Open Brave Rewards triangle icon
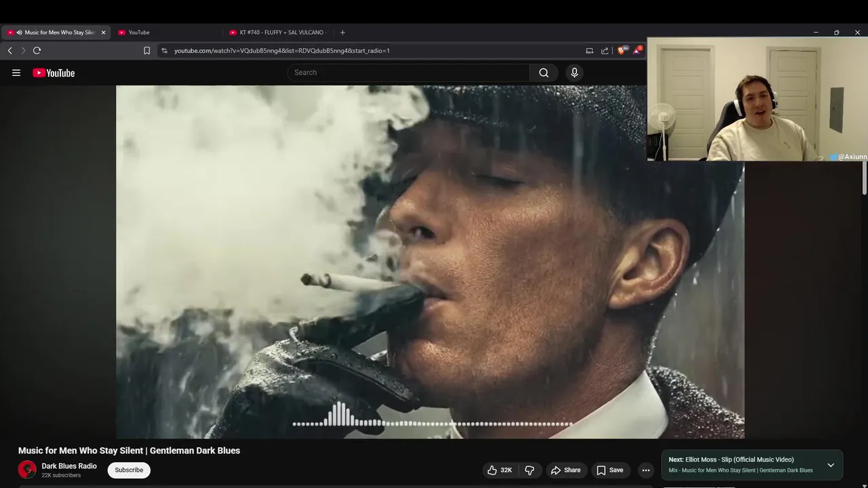868x488 pixels. pos(637,50)
